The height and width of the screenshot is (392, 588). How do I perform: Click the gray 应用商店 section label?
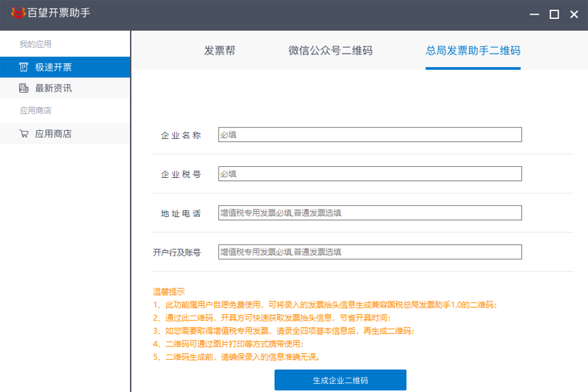(35, 110)
